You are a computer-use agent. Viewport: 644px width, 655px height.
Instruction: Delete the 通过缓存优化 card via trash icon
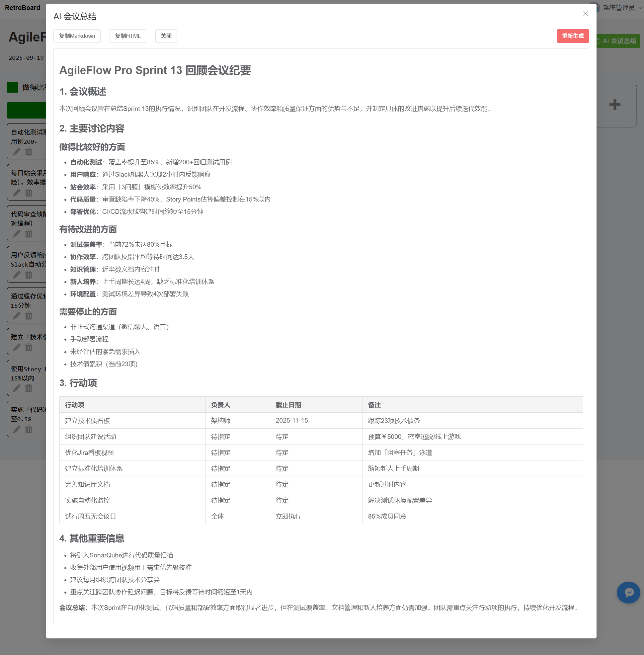[x=29, y=316]
